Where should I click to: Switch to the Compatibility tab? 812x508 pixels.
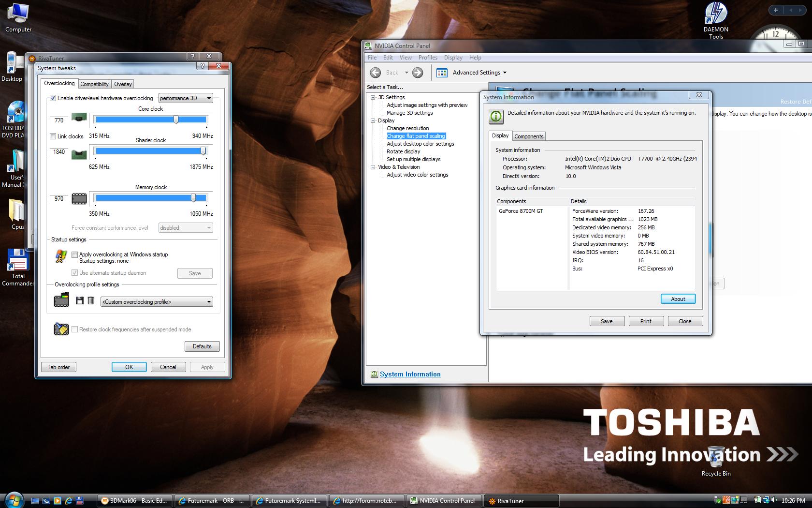coord(94,84)
